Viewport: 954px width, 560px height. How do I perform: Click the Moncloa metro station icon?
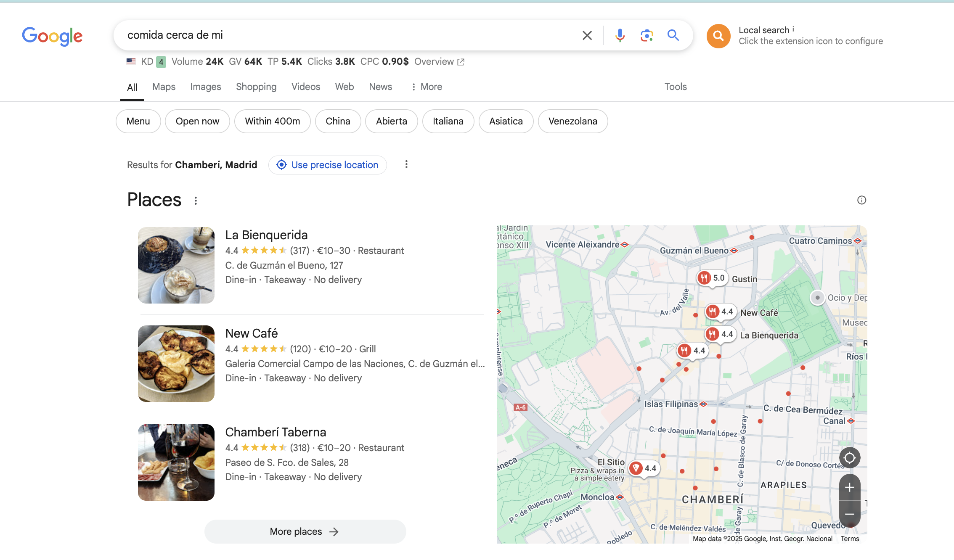coord(620,497)
